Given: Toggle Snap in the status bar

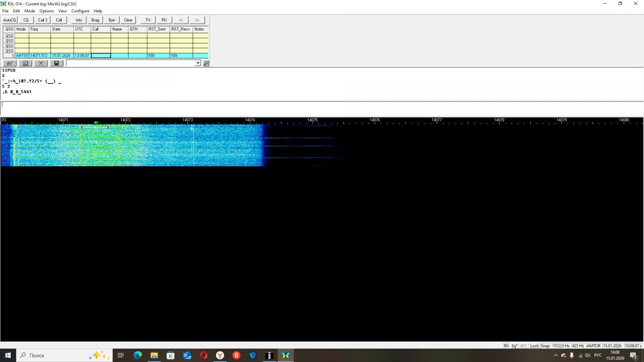Looking at the screenshot, I should coord(545,346).
